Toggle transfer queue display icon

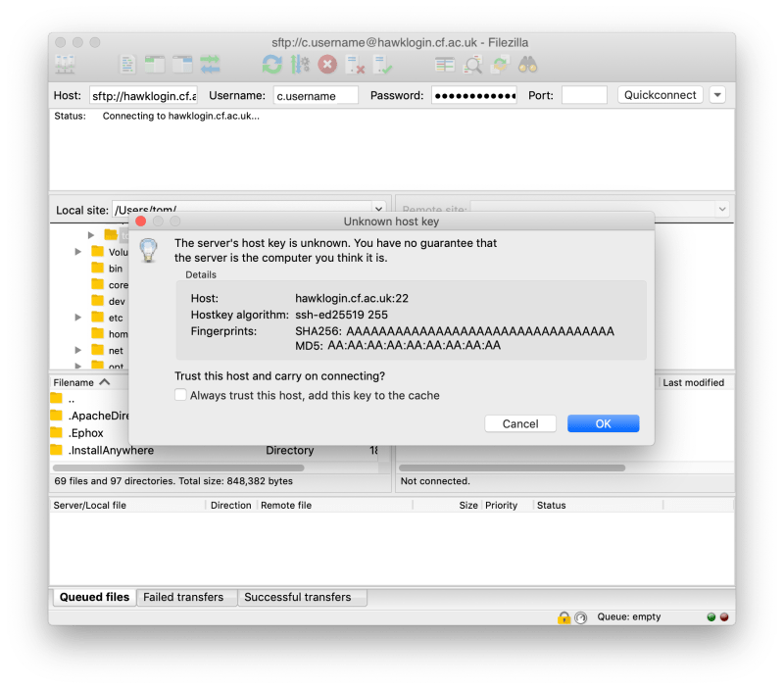tap(210, 65)
